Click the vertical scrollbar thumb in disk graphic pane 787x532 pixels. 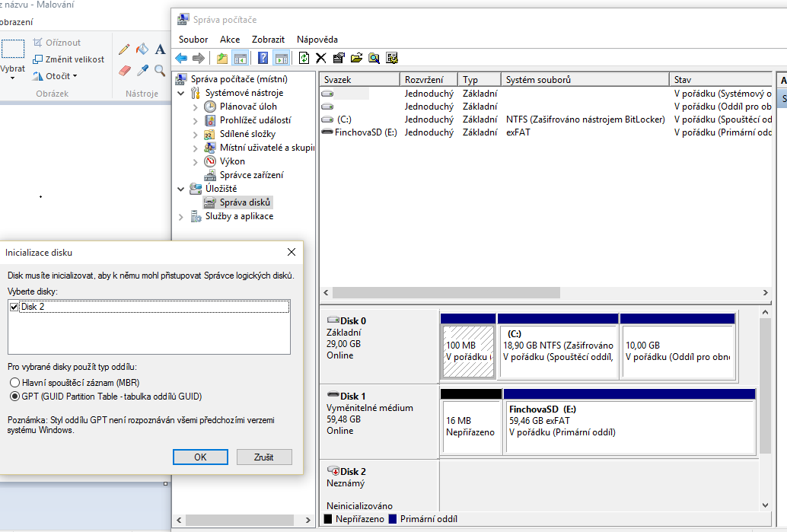(x=765, y=385)
